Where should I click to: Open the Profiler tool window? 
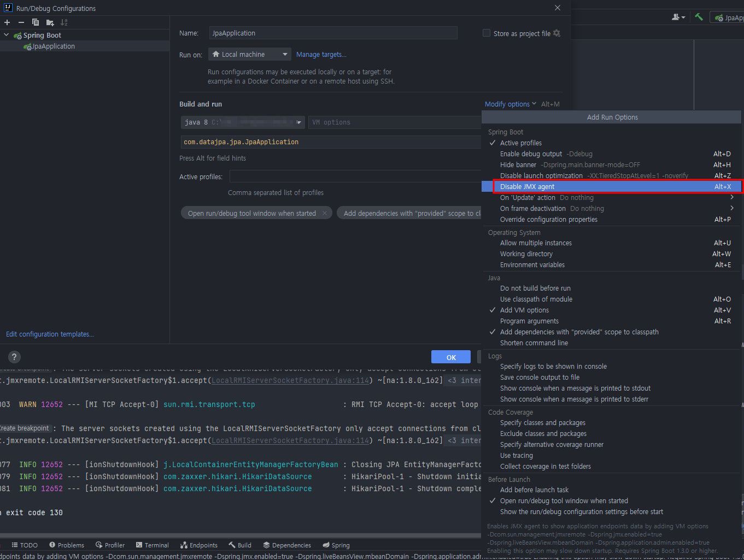[110, 545]
